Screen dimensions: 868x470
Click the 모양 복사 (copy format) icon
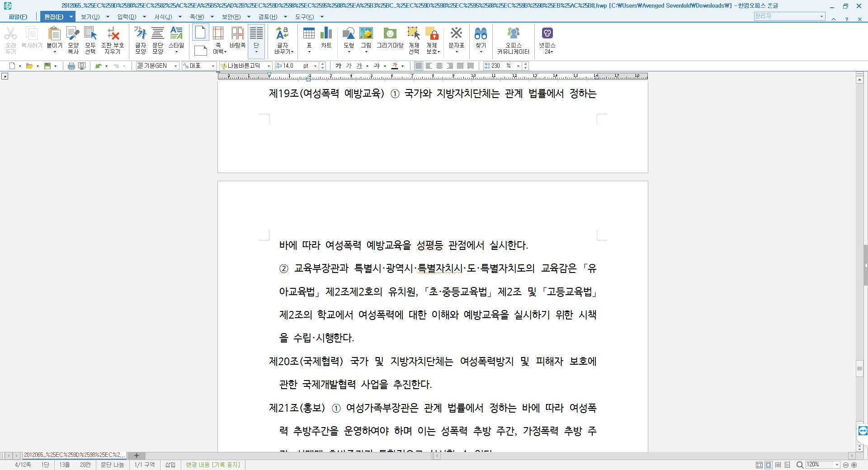click(73, 39)
